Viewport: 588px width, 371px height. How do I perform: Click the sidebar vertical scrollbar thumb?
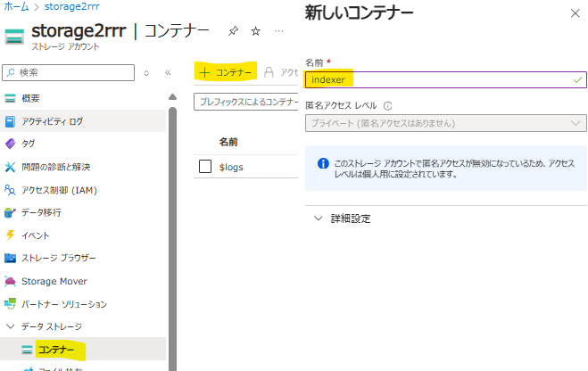click(172, 239)
